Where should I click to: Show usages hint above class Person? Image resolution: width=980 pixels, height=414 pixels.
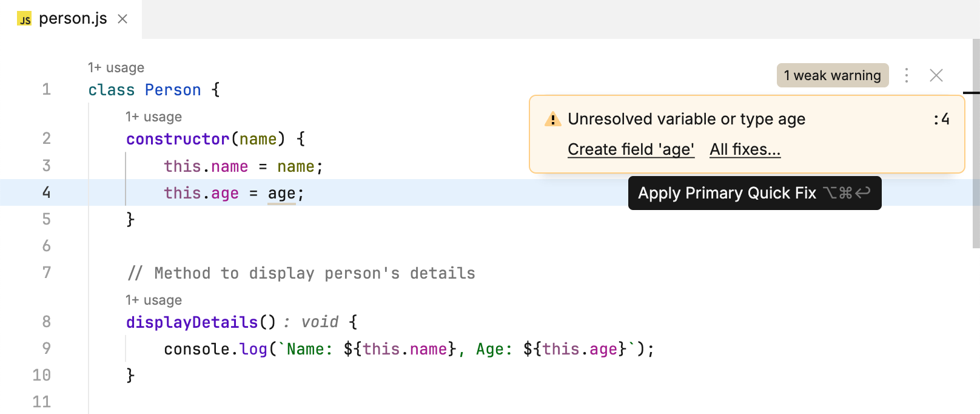tap(116, 67)
